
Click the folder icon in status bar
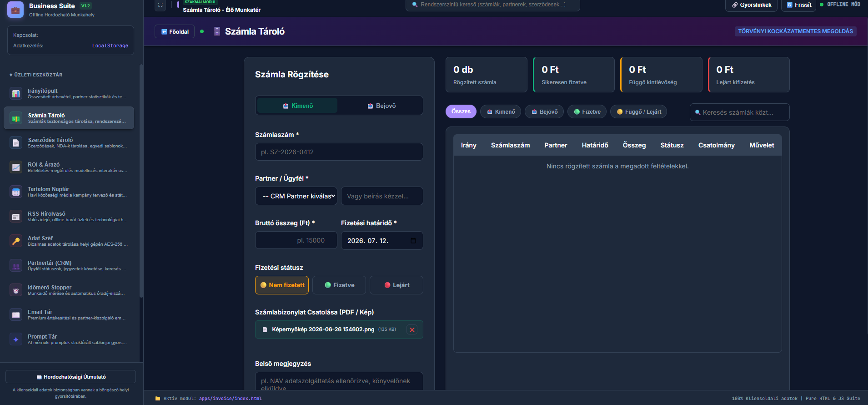[158, 399]
